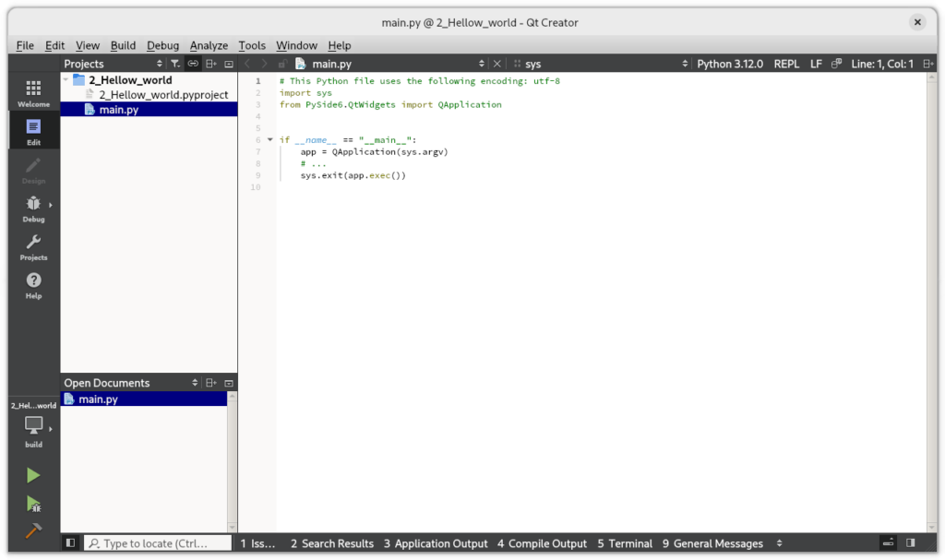Click the LF line ending selector

pyautogui.click(x=816, y=64)
